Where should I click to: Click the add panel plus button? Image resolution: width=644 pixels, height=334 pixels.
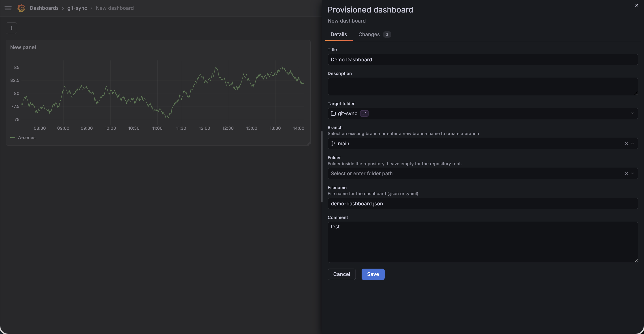point(11,28)
